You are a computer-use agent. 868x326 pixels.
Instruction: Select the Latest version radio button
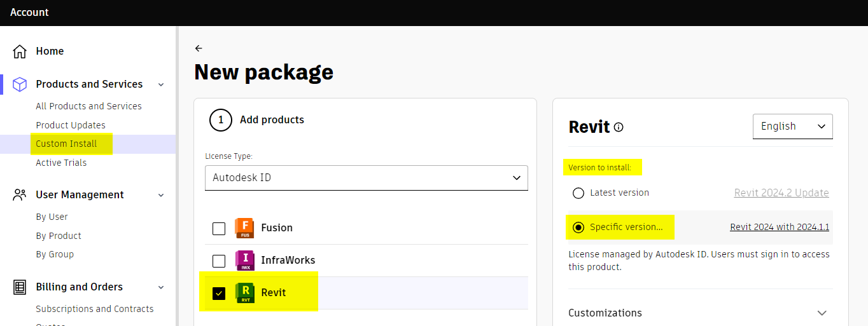point(578,193)
